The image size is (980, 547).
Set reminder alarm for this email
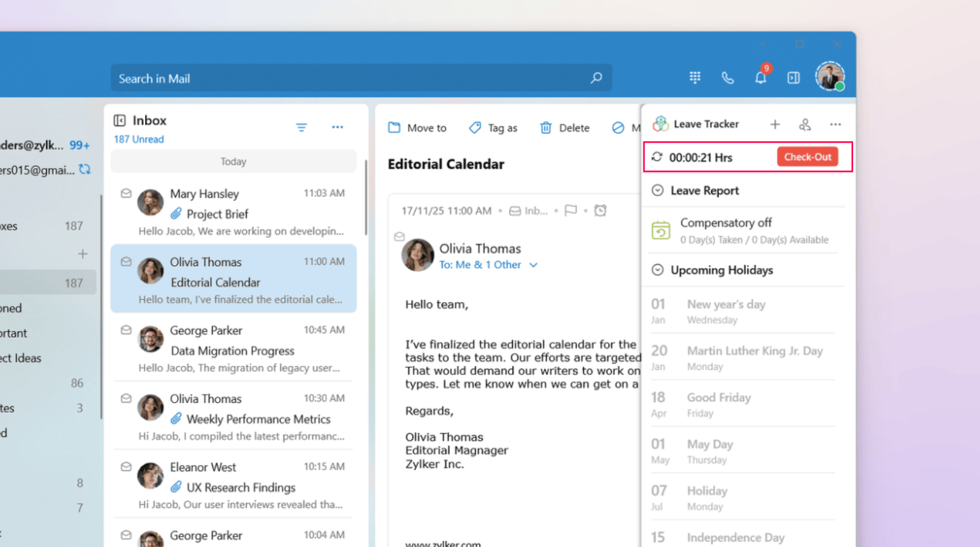point(600,210)
